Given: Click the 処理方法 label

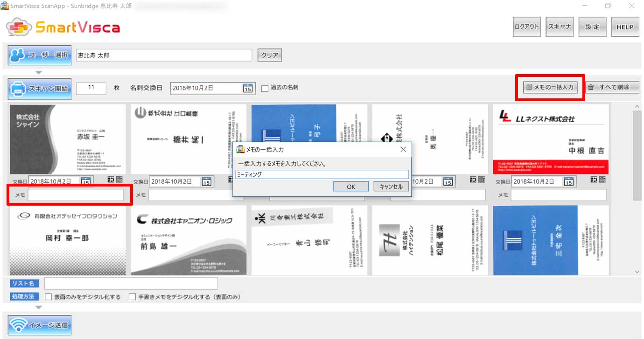Looking at the screenshot, I should tap(25, 297).
